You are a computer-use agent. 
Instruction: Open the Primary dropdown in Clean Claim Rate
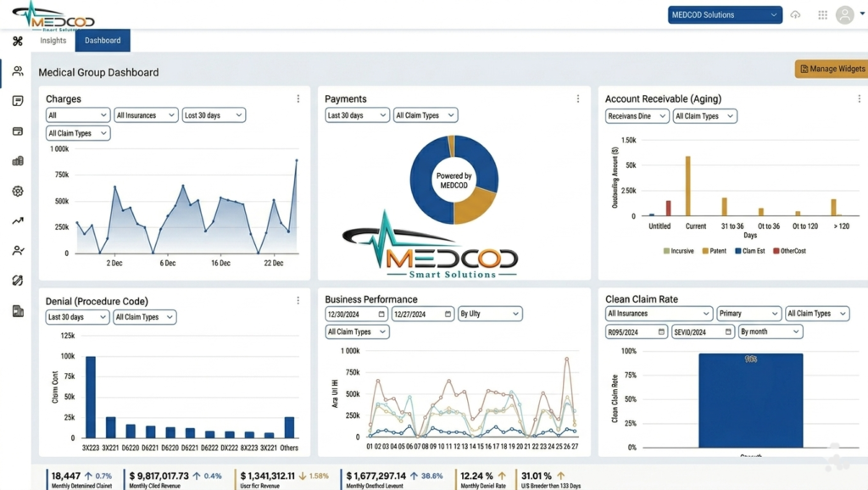click(x=748, y=314)
